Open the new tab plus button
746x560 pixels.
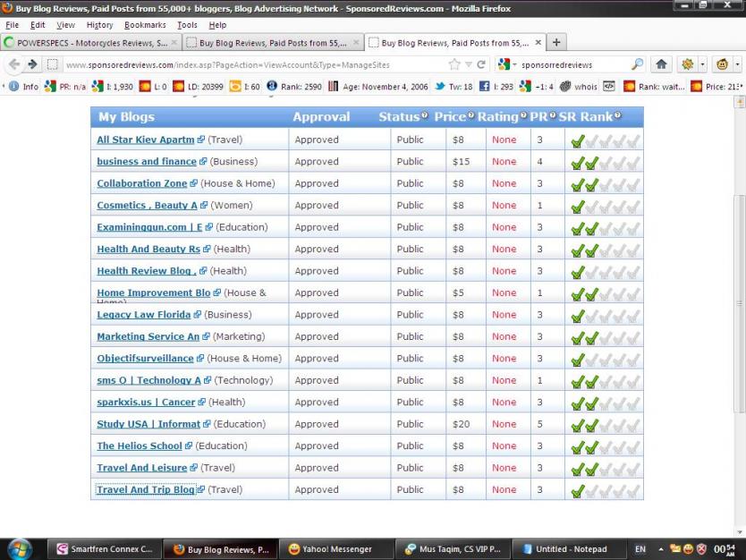(x=556, y=42)
